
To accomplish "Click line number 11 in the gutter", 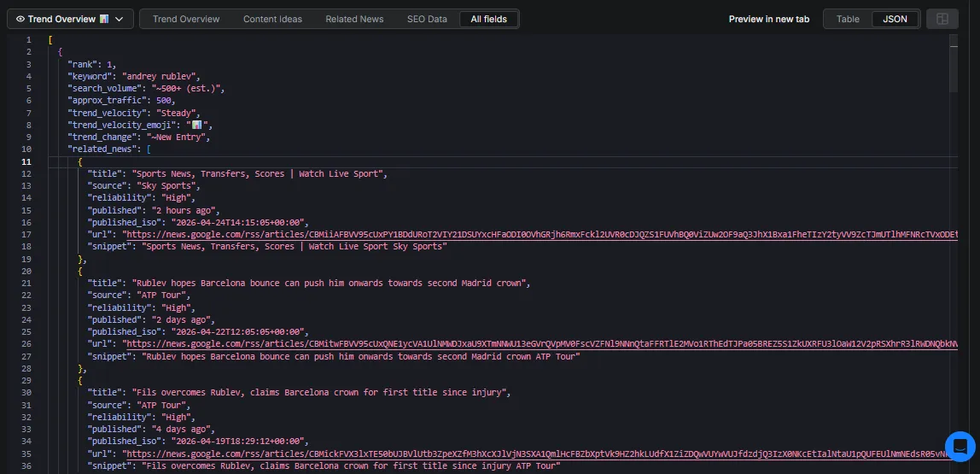I will coord(26,161).
